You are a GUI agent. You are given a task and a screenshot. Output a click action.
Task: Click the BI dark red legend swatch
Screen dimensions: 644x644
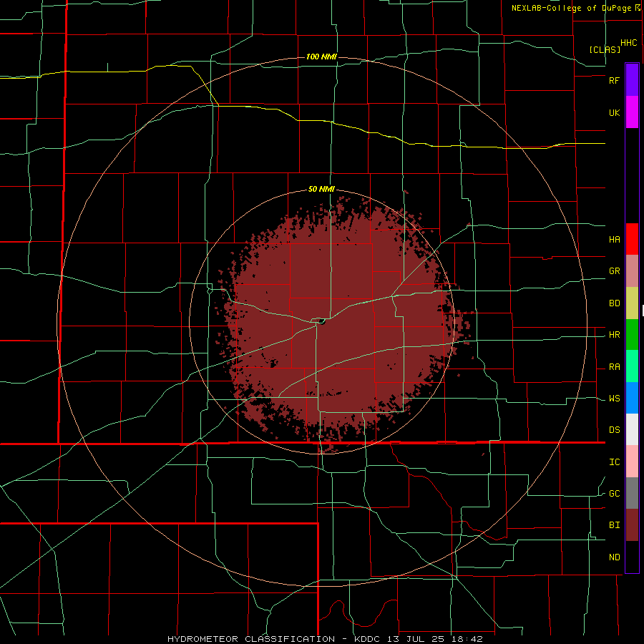click(632, 525)
